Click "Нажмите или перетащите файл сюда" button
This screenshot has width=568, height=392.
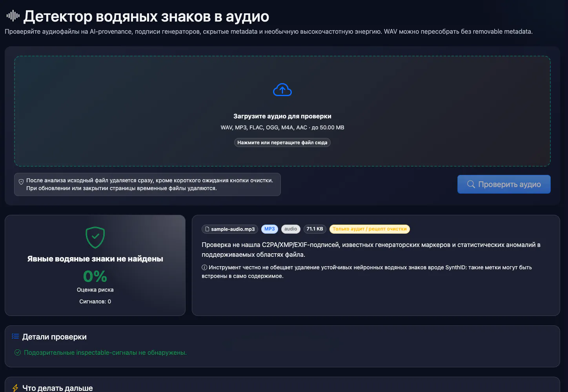282,143
